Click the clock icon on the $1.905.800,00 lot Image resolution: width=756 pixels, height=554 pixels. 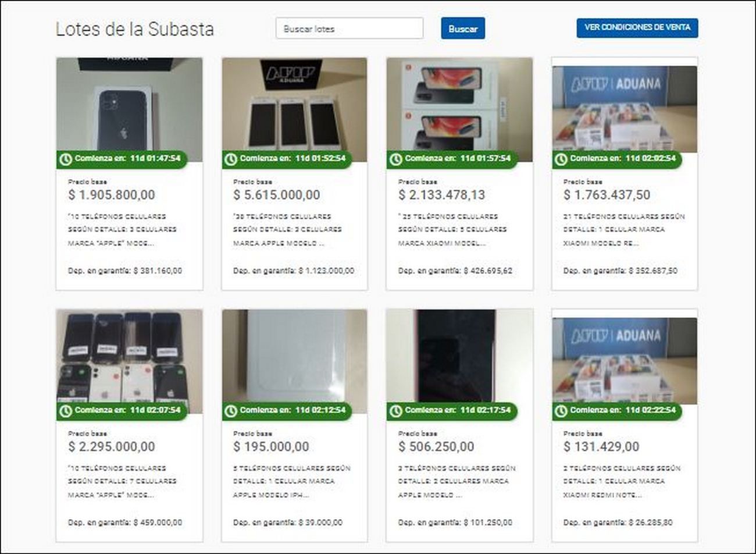coord(66,159)
